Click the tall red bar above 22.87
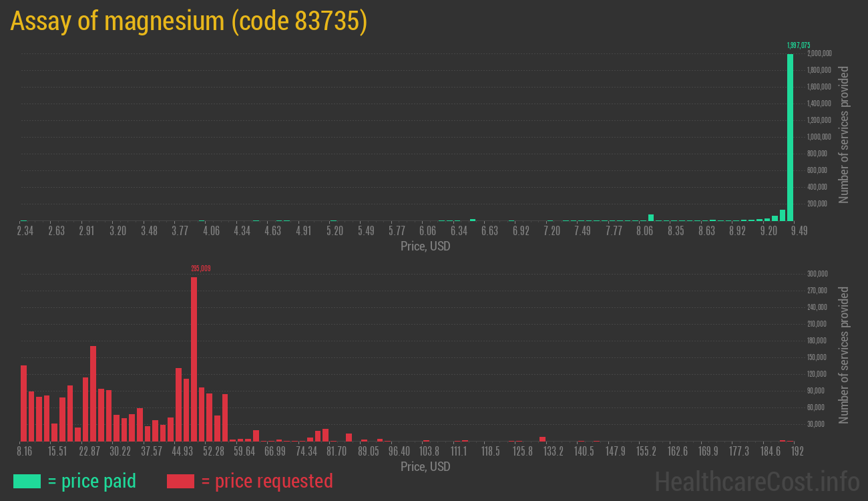This screenshot has height=501, width=868. pos(93,393)
